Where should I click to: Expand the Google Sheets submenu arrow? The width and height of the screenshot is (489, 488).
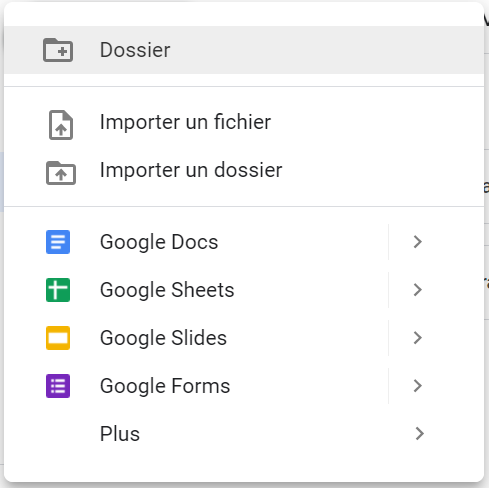[418, 290]
